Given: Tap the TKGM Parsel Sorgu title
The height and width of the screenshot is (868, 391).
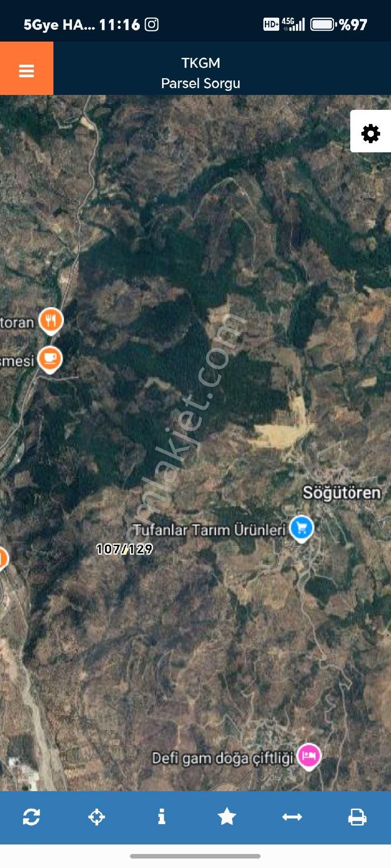Looking at the screenshot, I should pyautogui.click(x=200, y=73).
